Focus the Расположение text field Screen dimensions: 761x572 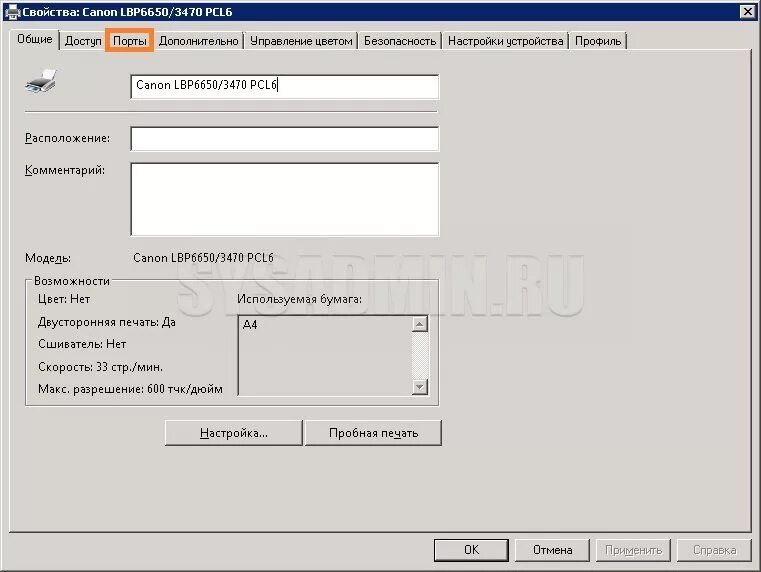pos(284,139)
